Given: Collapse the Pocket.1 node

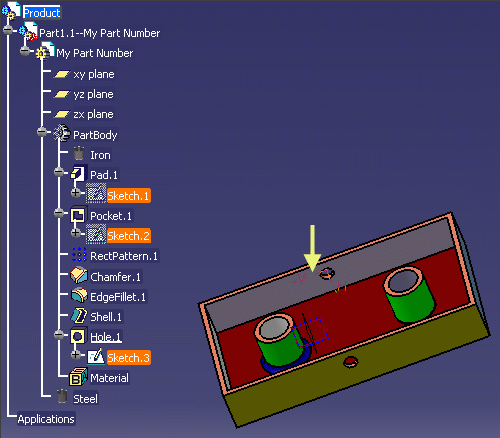Looking at the screenshot, I should pos(59,213).
